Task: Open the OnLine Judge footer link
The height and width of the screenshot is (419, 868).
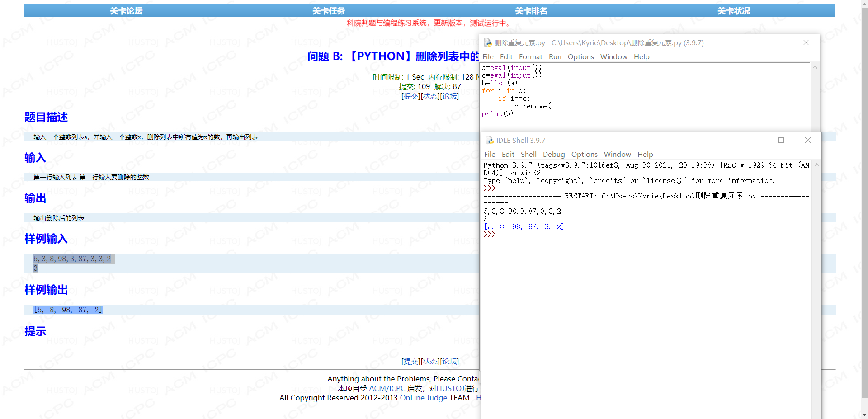Action: coord(423,398)
